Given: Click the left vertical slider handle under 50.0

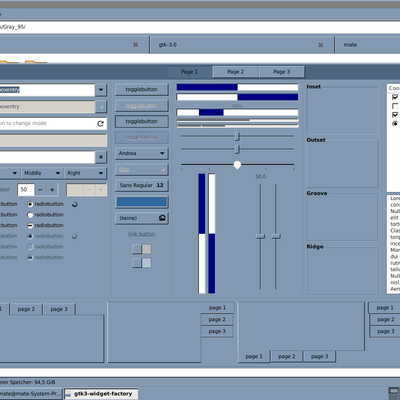Looking at the screenshot, I should pyautogui.click(x=260, y=236).
